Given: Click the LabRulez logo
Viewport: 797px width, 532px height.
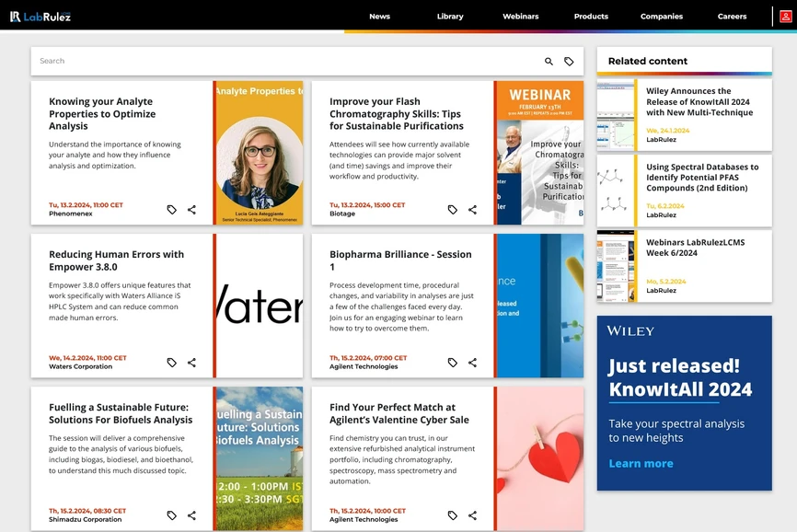Looking at the screenshot, I should click(40, 17).
